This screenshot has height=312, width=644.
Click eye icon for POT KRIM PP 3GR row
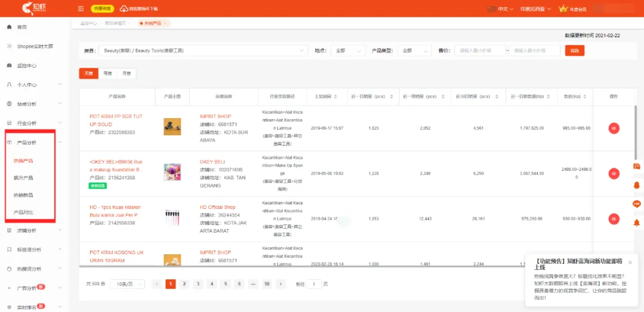point(614,128)
